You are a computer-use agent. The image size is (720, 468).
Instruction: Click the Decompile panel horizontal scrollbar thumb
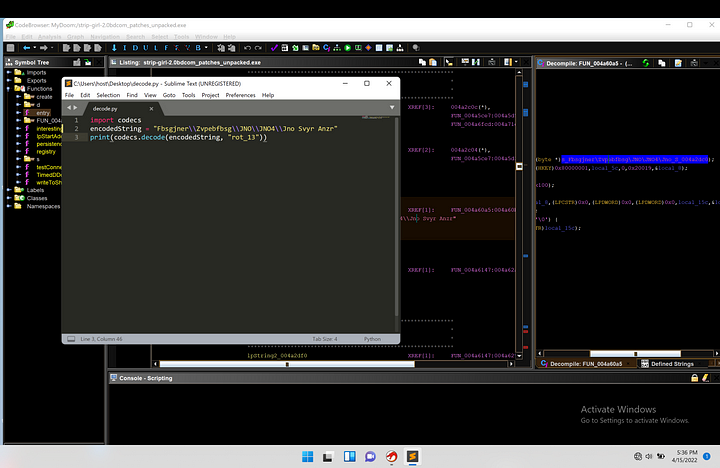(635, 354)
